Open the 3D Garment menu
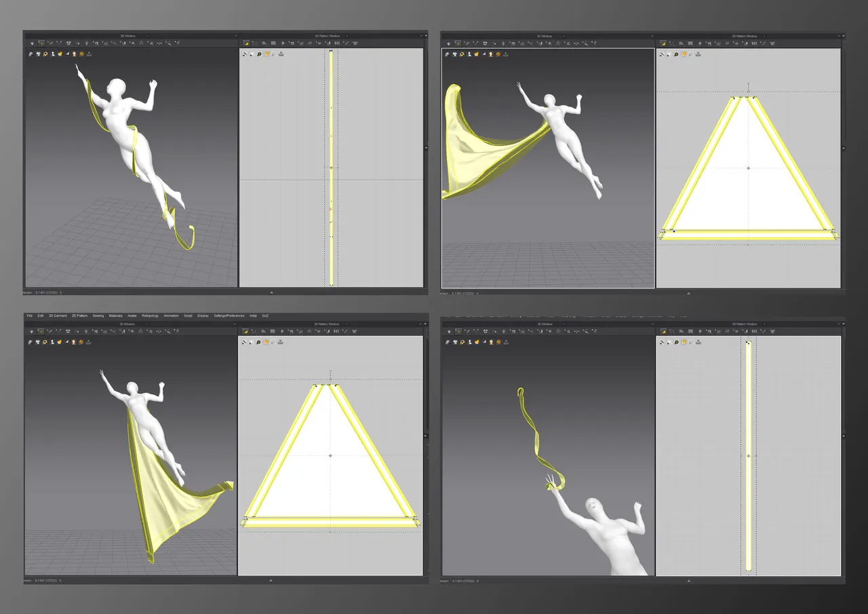 click(x=58, y=315)
